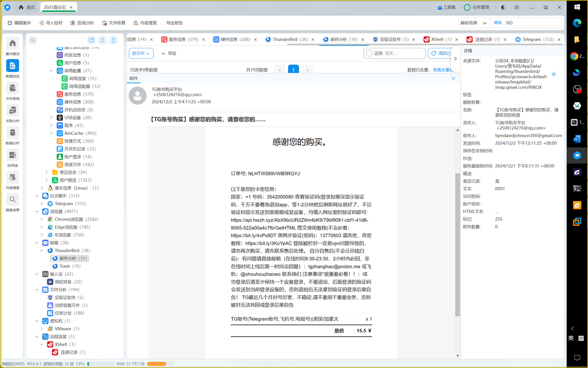Viewport: 588px width, 368px height.
Task: Open the 显示列 dropdown
Action: coord(141,53)
